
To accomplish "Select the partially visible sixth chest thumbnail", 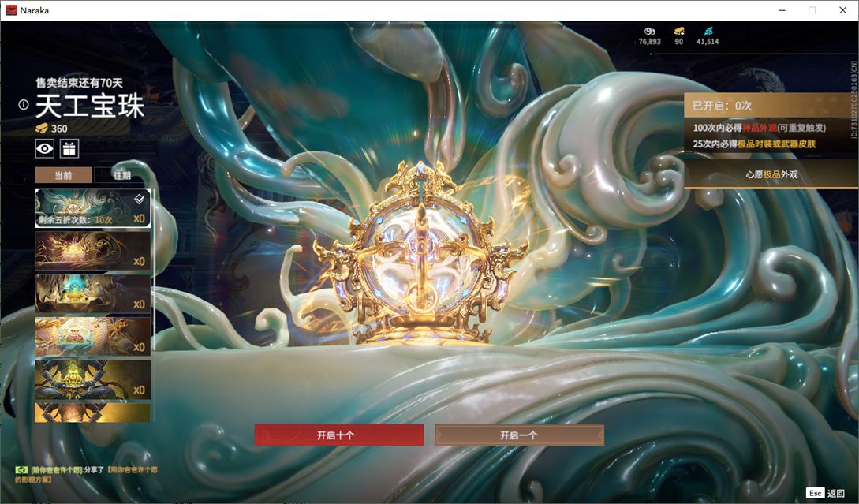I will pyautogui.click(x=92, y=413).
